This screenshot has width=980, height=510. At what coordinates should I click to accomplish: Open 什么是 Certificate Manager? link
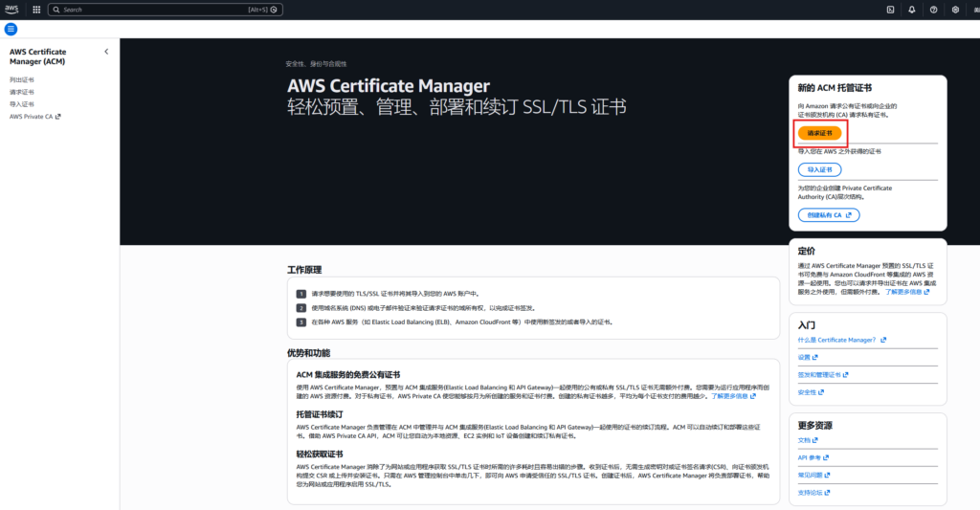(837, 340)
